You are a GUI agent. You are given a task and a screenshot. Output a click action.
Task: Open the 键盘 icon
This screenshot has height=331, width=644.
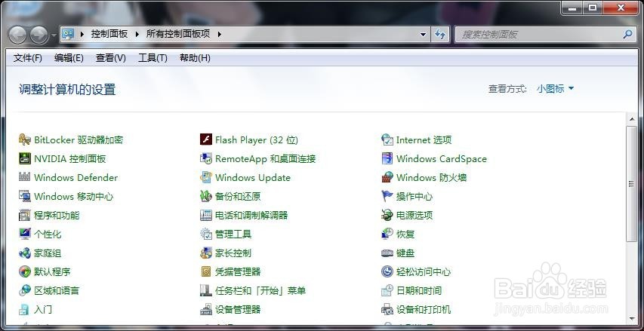click(387, 253)
